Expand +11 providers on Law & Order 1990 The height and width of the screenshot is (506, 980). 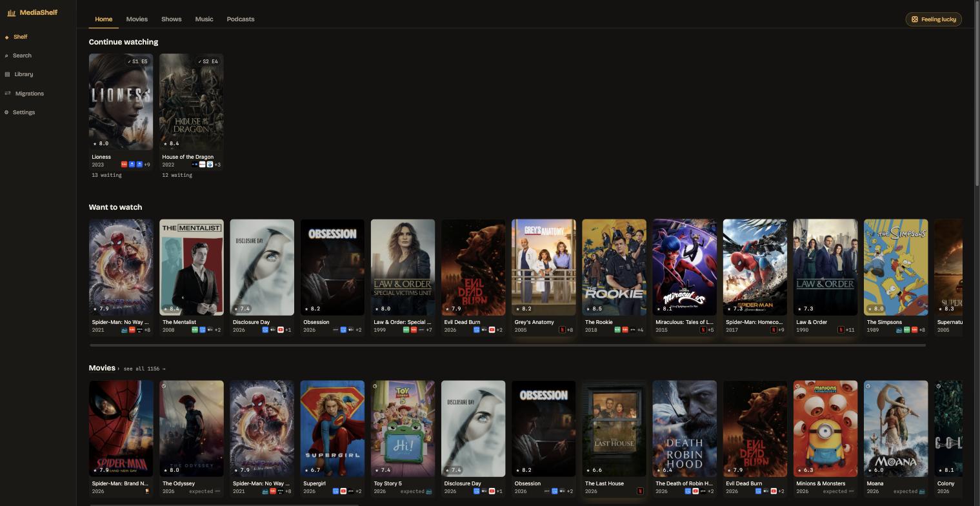(x=850, y=330)
